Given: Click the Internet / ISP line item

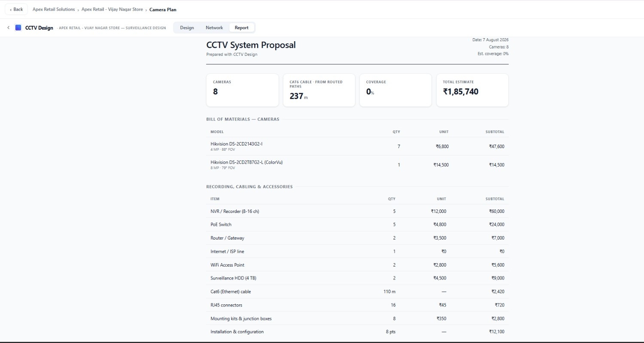Looking at the screenshot, I should (227, 252).
